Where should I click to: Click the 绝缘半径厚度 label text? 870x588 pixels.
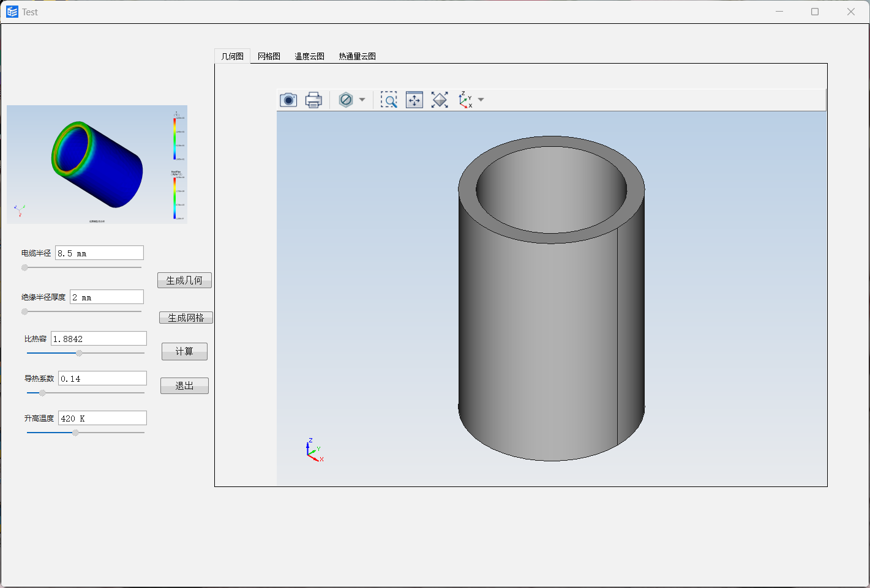[43, 297]
